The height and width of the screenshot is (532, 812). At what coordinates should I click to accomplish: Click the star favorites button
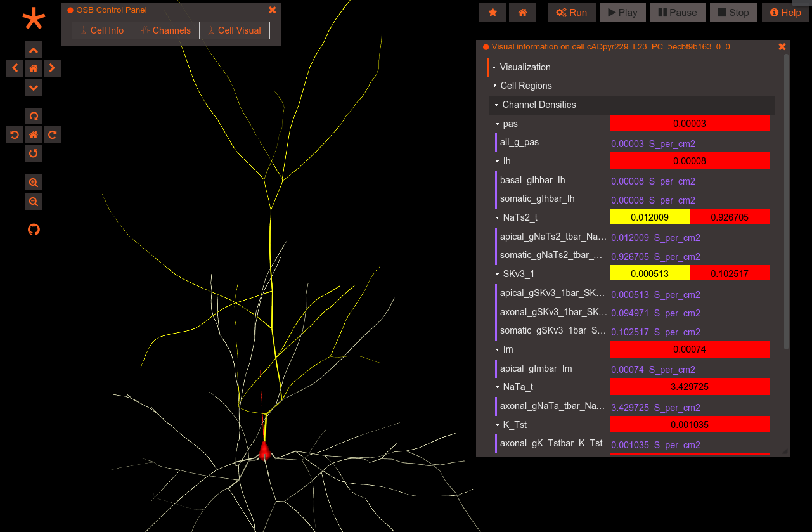click(x=493, y=13)
